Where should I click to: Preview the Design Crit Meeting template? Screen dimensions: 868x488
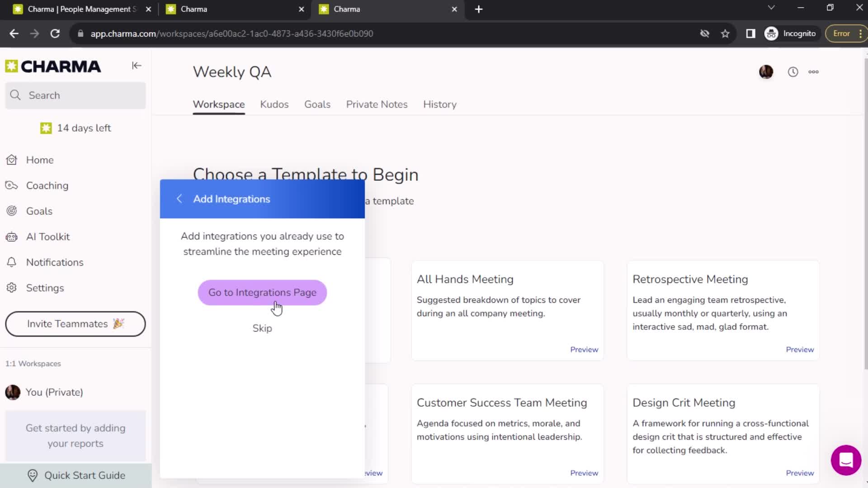(800, 473)
